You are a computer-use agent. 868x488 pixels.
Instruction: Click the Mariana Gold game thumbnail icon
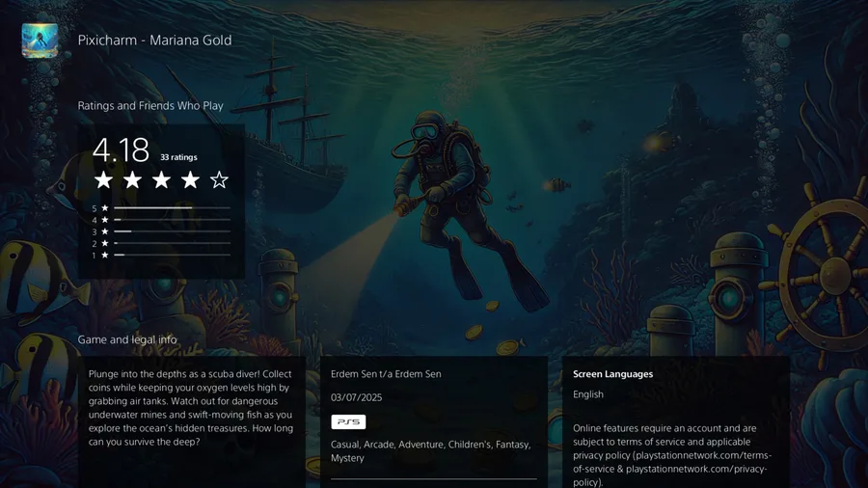click(x=40, y=41)
